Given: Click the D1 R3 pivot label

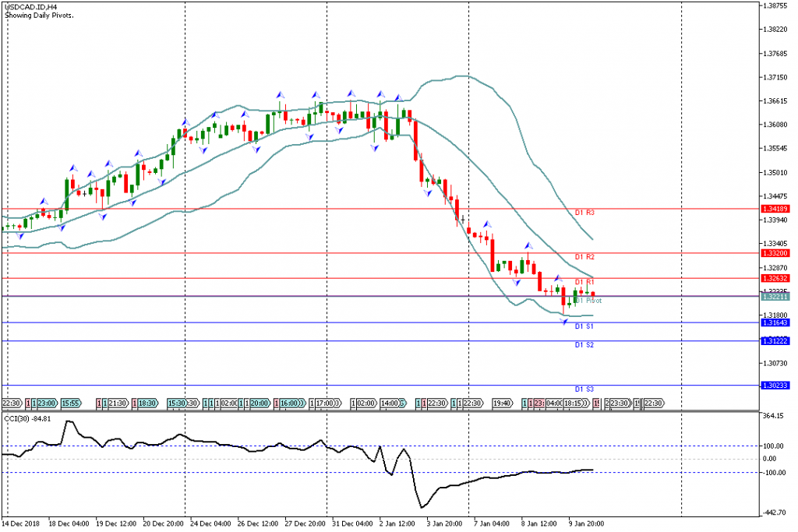Looking at the screenshot, I should tap(584, 213).
